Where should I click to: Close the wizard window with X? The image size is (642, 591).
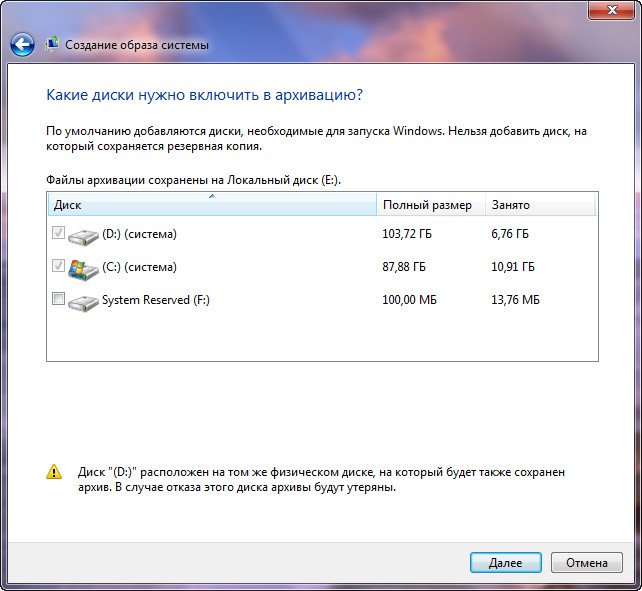[x=612, y=10]
